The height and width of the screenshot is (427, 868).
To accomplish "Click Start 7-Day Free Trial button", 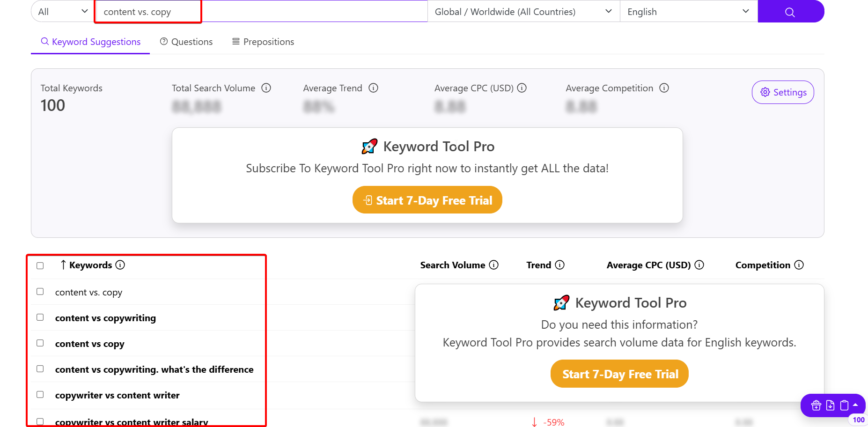I will point(427,199).
